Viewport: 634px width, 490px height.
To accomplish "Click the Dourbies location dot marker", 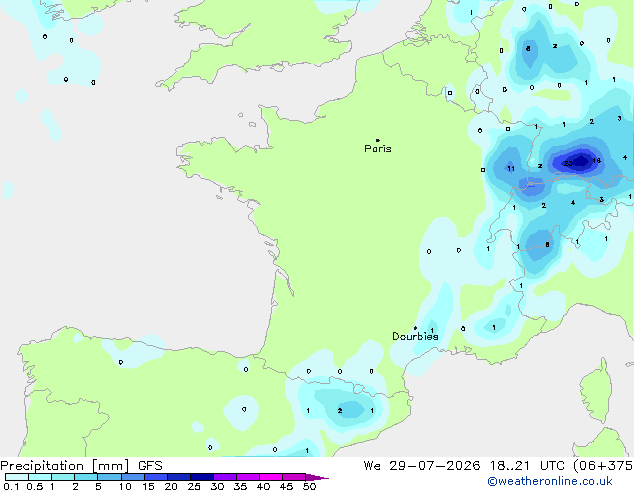I will tap(415, 328).
